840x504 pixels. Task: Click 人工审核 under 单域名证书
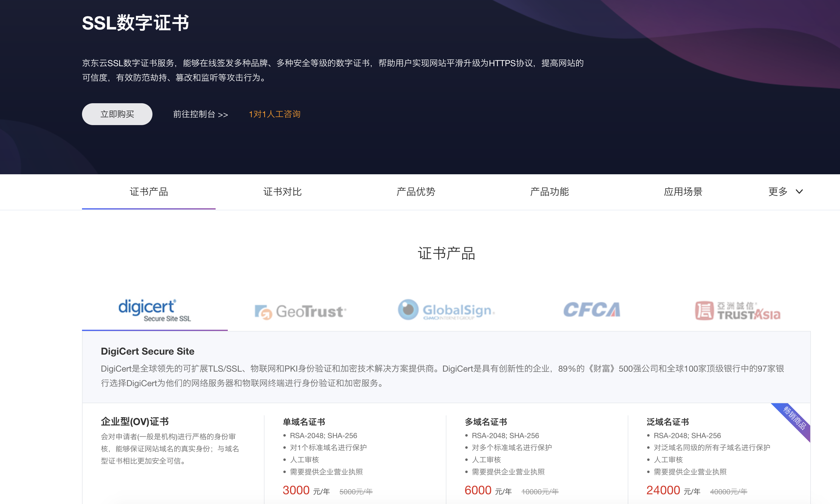304,460
